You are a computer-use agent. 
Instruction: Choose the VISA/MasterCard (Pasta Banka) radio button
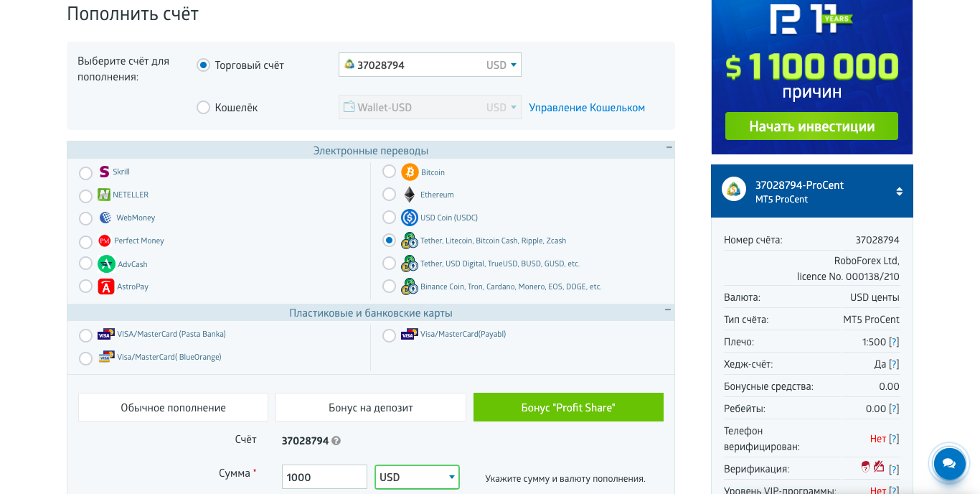pos(85,335)
